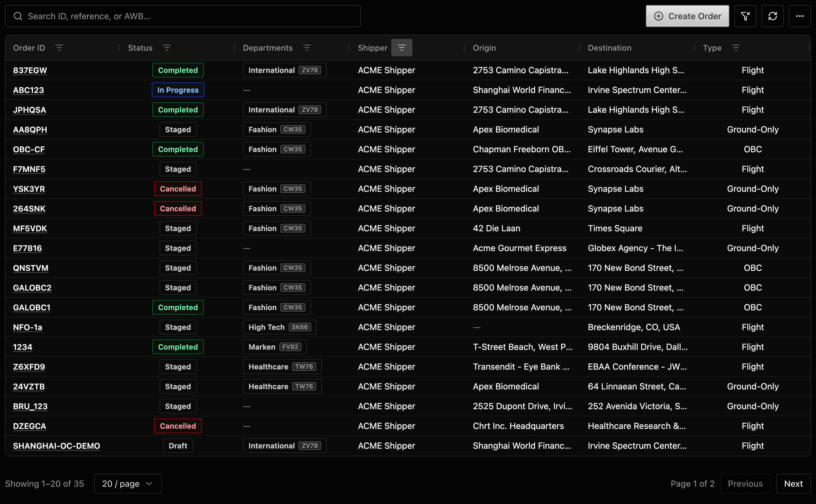Viewport: 816px width, 504px height.
Task: Click the search magnifier icon
Action: [18, 16]
